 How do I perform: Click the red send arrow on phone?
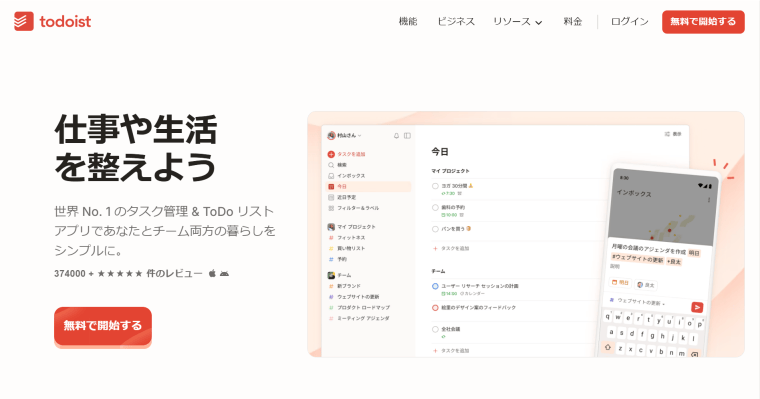[697, 307]
